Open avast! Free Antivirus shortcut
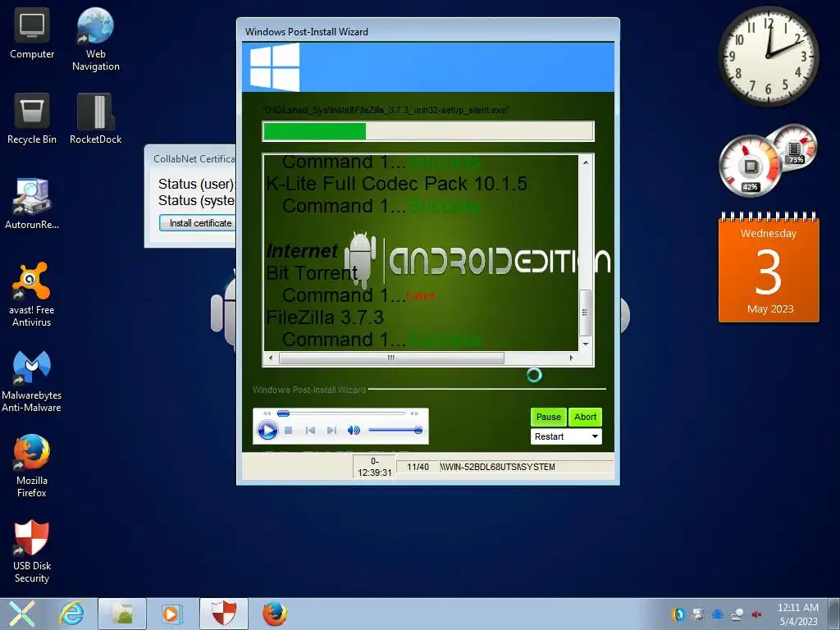840x630 pixels. tap(32, 294)
